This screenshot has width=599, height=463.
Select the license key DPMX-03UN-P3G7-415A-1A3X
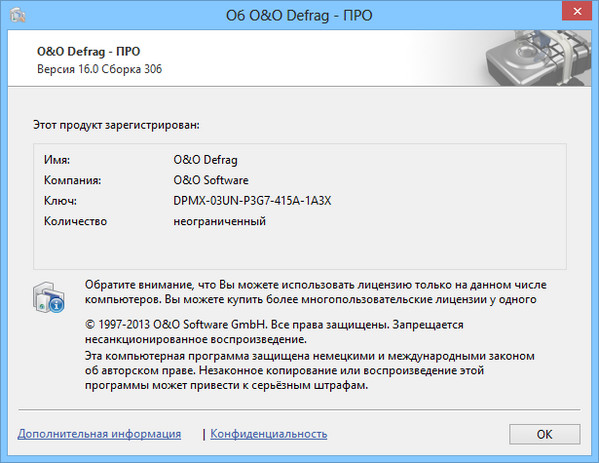pos(252,201)
